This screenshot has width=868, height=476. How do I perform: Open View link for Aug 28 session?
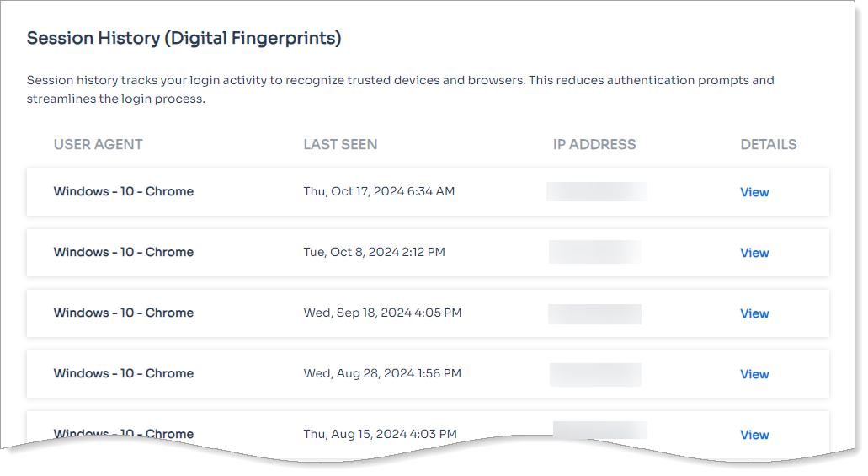pyautogui.click(x=754, y=374)
